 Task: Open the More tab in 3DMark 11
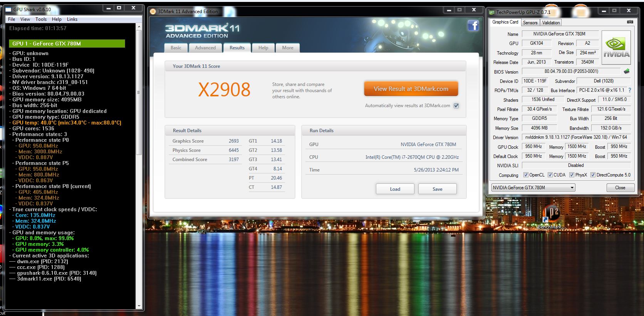(288, 48)
